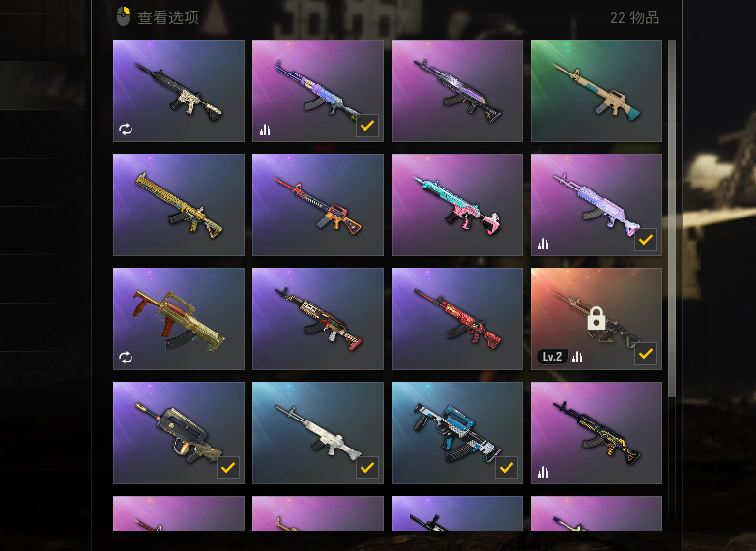Click the padlock icon on the locked weapon skin
Screen dimensions: 756x551
(x=596, y=318)
